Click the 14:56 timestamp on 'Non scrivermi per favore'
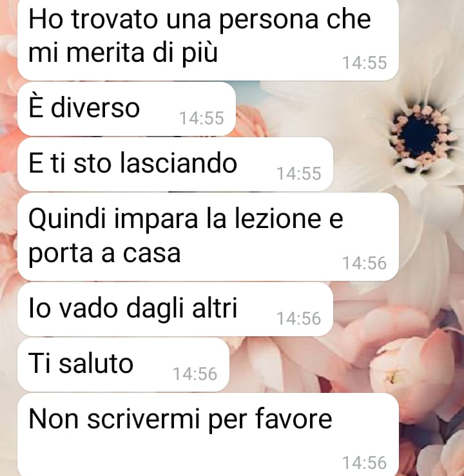The width and height of the screenshot is (464, 476). click(x=365, y=462)
